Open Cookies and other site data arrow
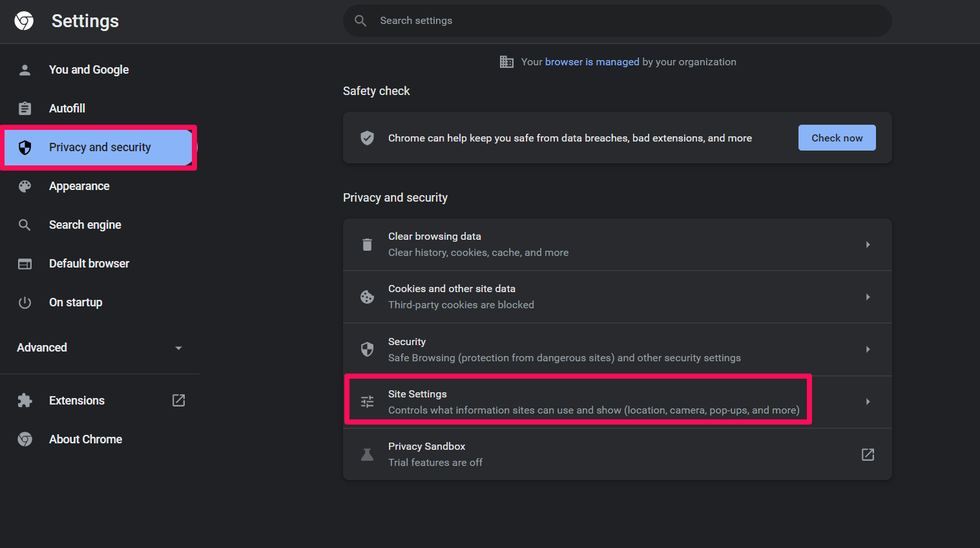Screen dimensions: 980x548 868,297
